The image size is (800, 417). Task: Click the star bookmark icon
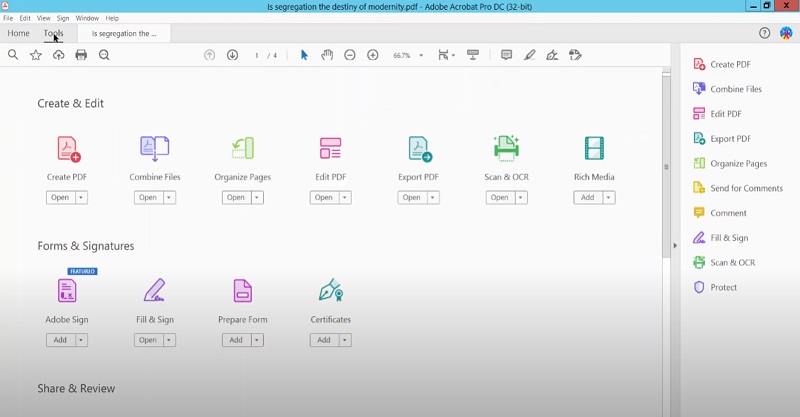click(x=36, y=55)
